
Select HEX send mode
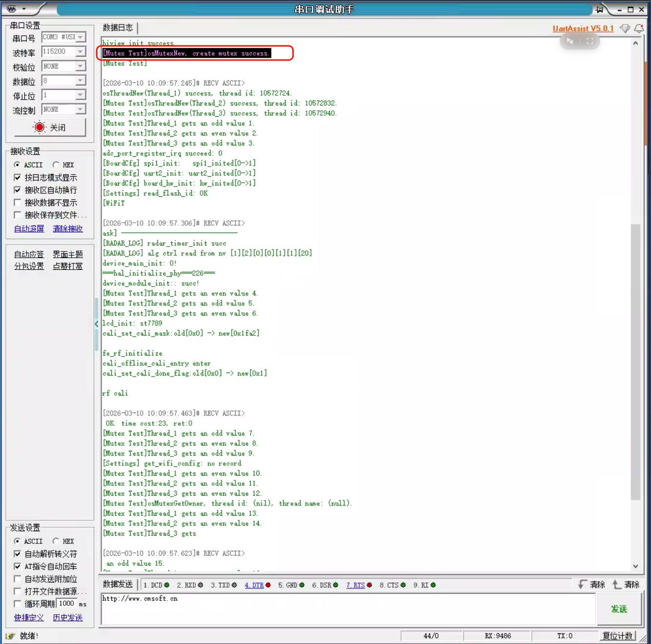click(56, 541)
